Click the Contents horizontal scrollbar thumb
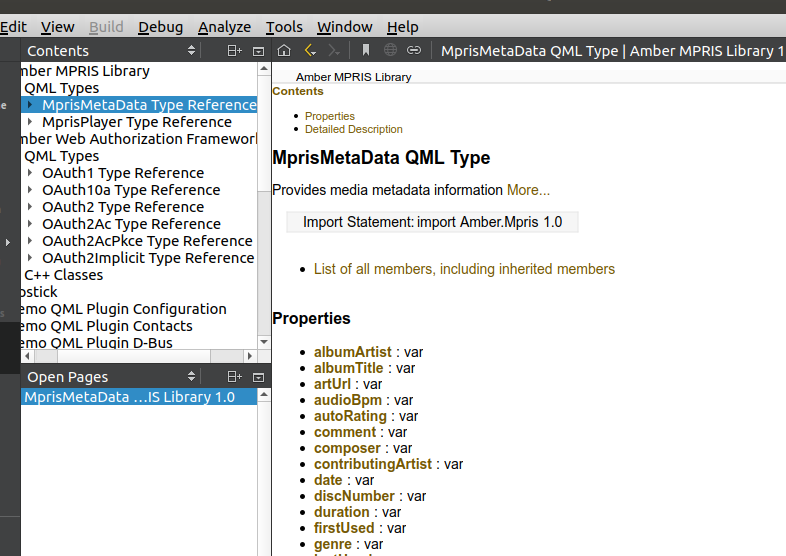Viewport: 786px width, 556px height. 134,356
